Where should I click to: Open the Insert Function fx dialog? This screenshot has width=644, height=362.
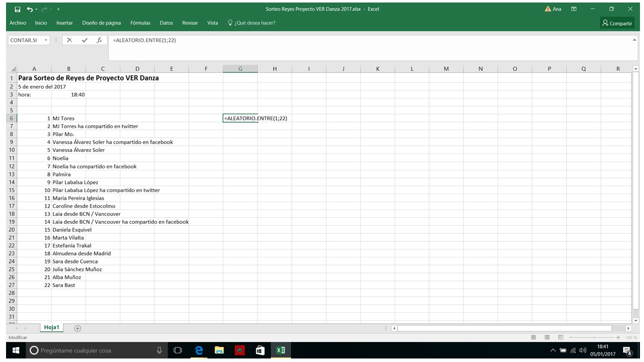pos(99,40)
